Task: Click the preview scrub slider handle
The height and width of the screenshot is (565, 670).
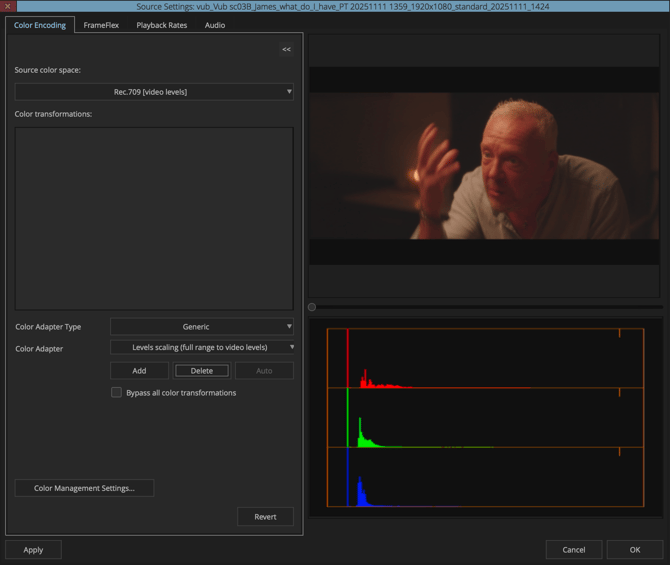Action: coord(312,307)
